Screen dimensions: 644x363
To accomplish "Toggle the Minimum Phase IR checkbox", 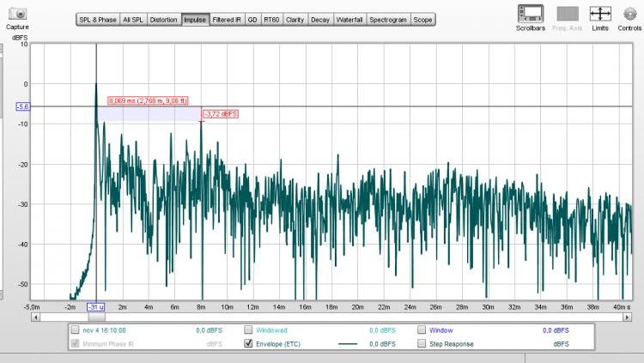I will coord(75,343).
